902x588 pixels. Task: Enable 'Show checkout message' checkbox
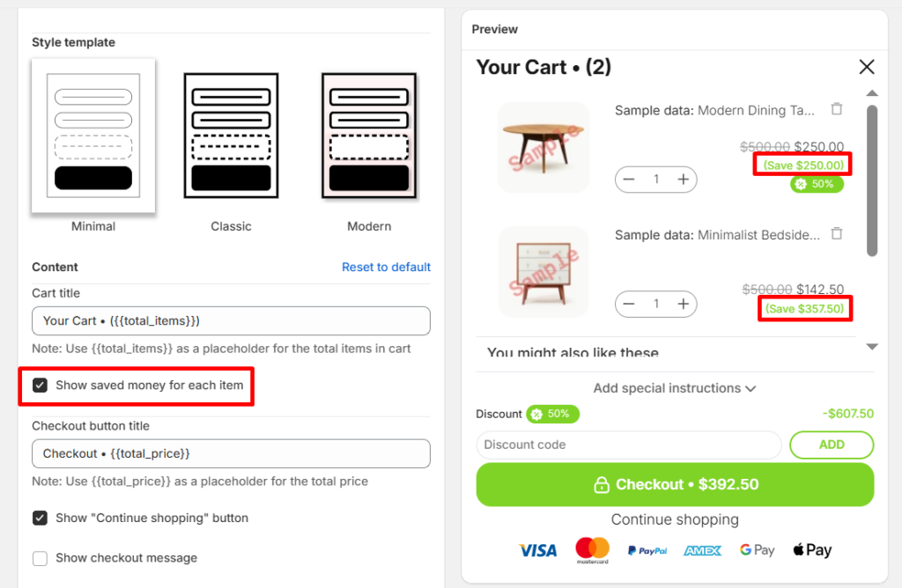[40, 558]
